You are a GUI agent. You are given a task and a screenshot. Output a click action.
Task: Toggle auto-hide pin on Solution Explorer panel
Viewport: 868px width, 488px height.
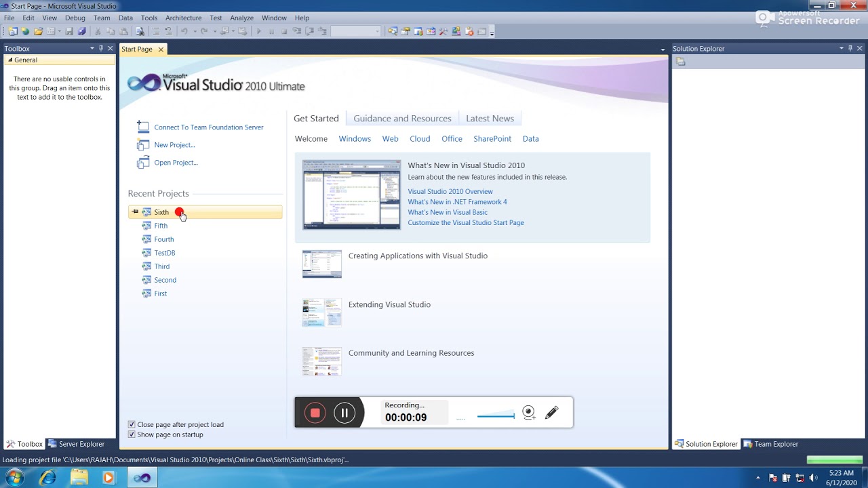tap(850, 48)
